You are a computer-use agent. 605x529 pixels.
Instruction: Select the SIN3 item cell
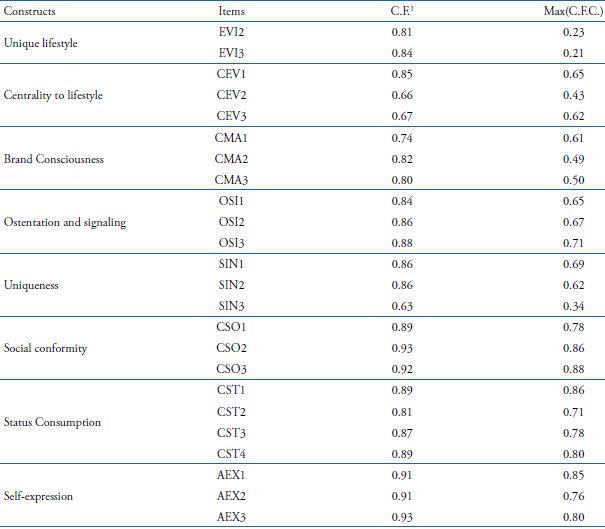pos(231,305)
